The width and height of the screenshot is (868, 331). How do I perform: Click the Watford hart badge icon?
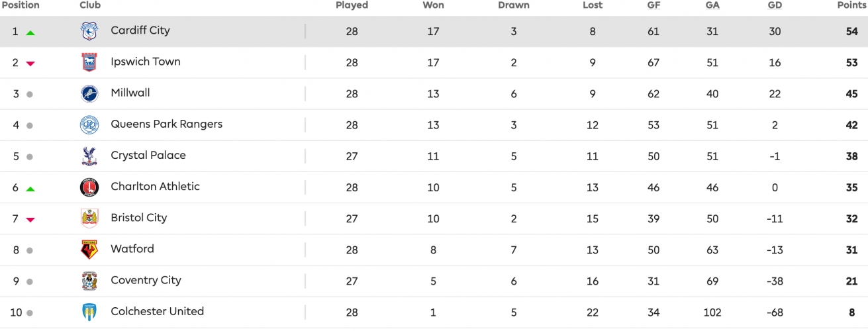(89, 250)
